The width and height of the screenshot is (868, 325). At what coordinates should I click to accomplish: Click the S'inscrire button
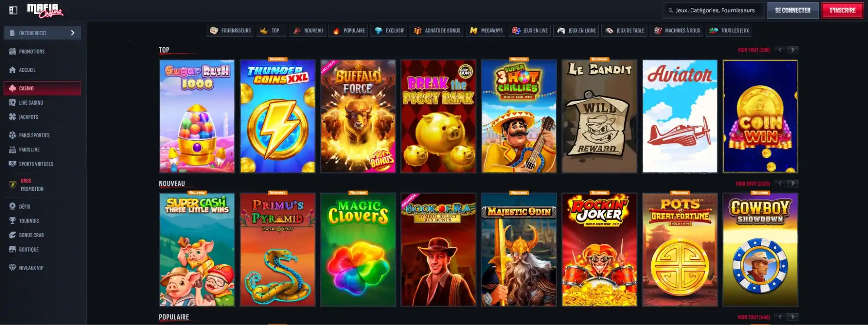[842, 10]
